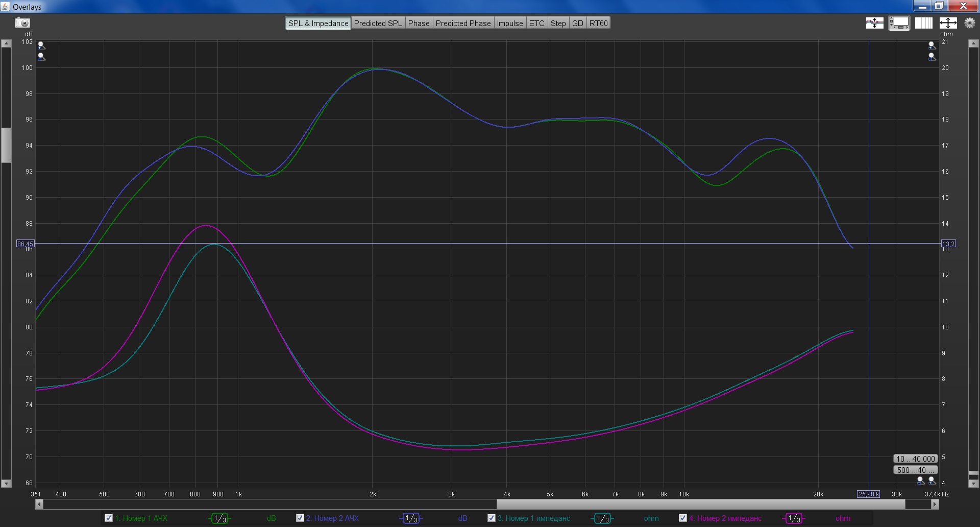Click the left vertical scrollbar down arrow

tap(6, 483)
